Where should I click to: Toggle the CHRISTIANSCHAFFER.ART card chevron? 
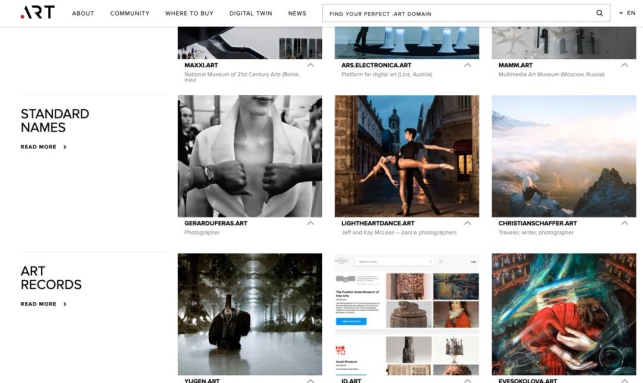624,223
